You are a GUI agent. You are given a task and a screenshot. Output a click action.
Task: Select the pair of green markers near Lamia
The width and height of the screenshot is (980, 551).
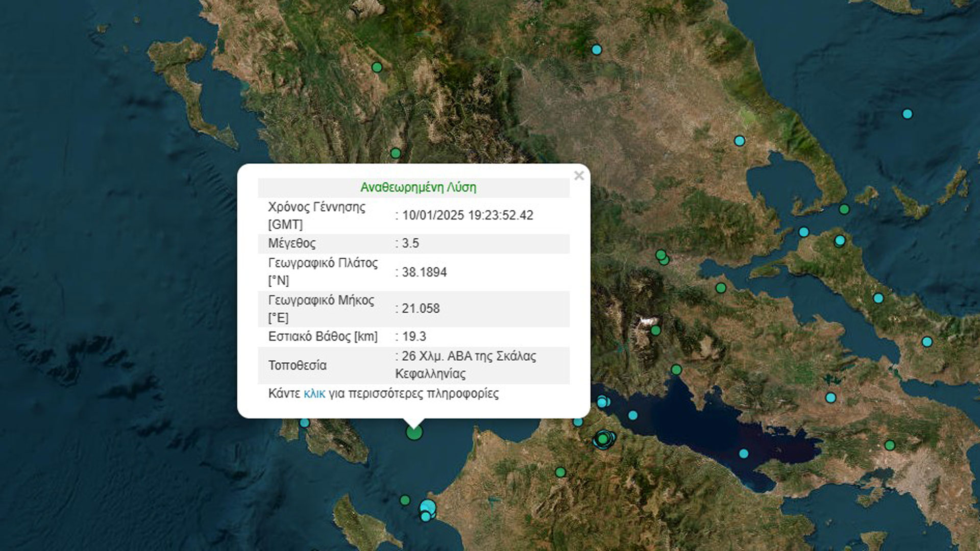click(662, 257)
